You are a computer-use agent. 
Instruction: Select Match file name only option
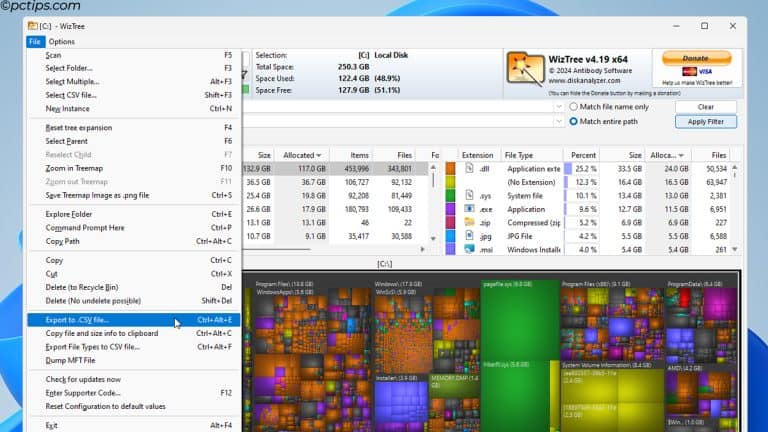609,107
